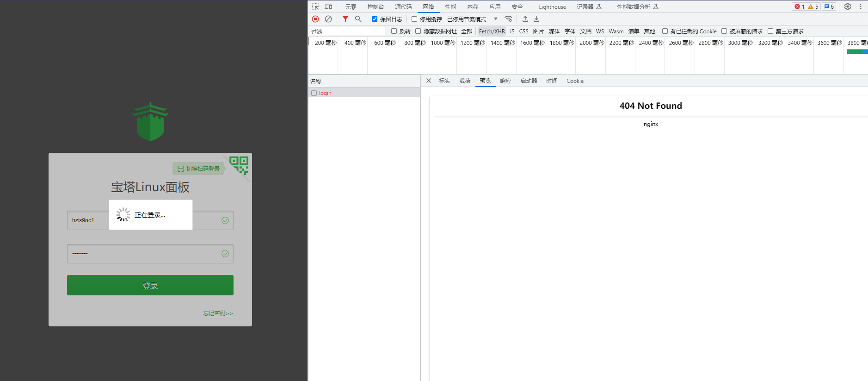This screenshot has width=868, height=381.
Task: Open the Performance insights tab
Action: pos(638,6)
